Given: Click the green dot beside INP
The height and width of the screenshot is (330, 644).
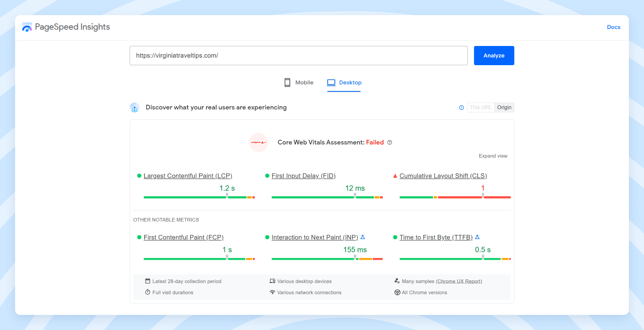Looking at the screenshot, I should 267,237.
